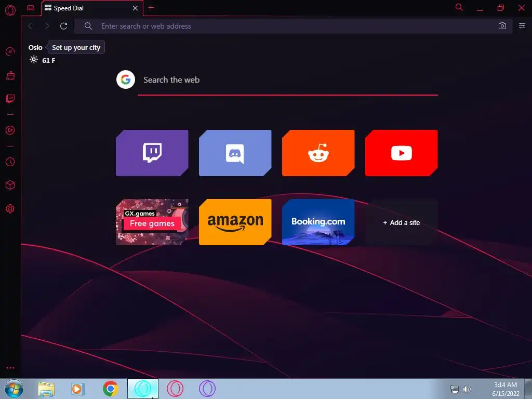Reload the current page
The height and width of the screenshot is (399, 532).
(x=63, y=26)
